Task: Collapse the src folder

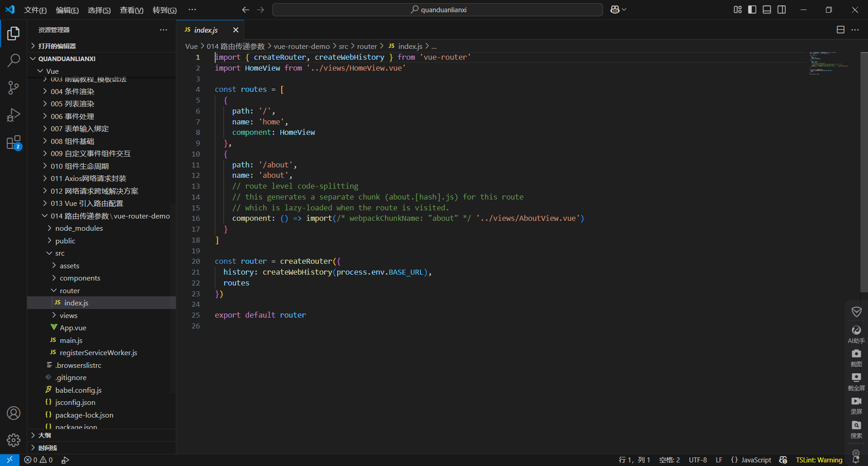Action: pyautogui.click(x=60, y=253)
